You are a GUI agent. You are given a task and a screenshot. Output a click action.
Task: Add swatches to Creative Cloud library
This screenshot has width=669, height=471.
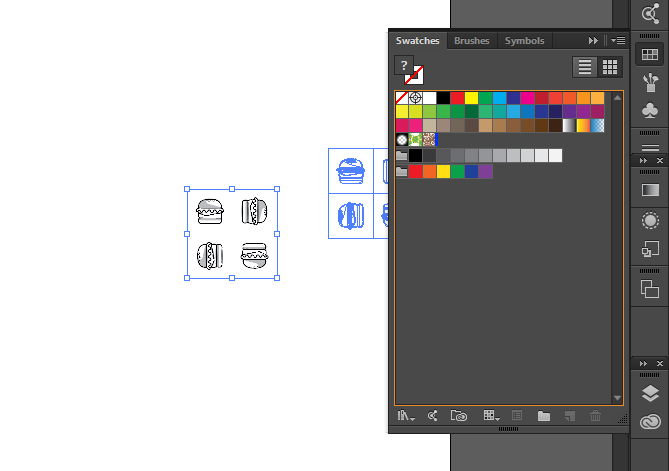459,415
